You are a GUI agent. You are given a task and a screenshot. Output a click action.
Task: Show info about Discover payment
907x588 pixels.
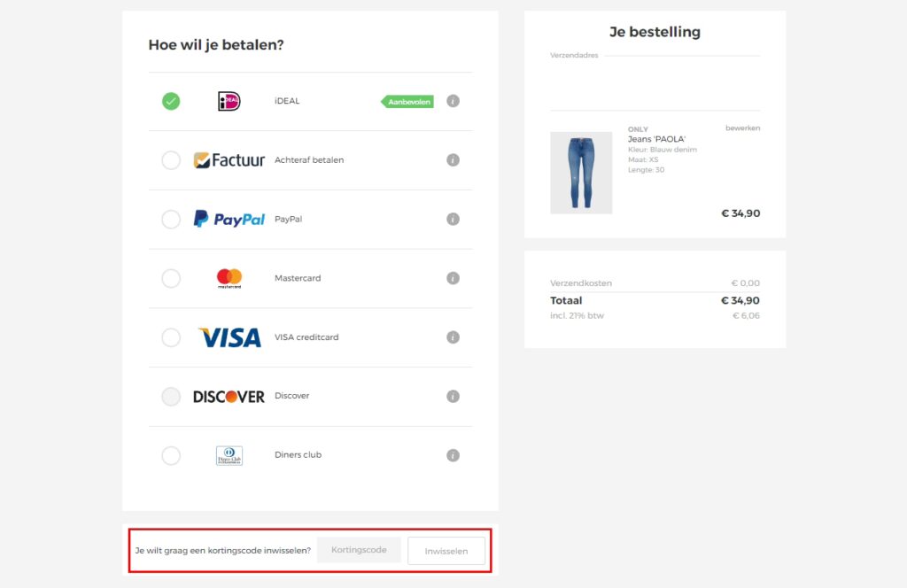coord(453,397)
